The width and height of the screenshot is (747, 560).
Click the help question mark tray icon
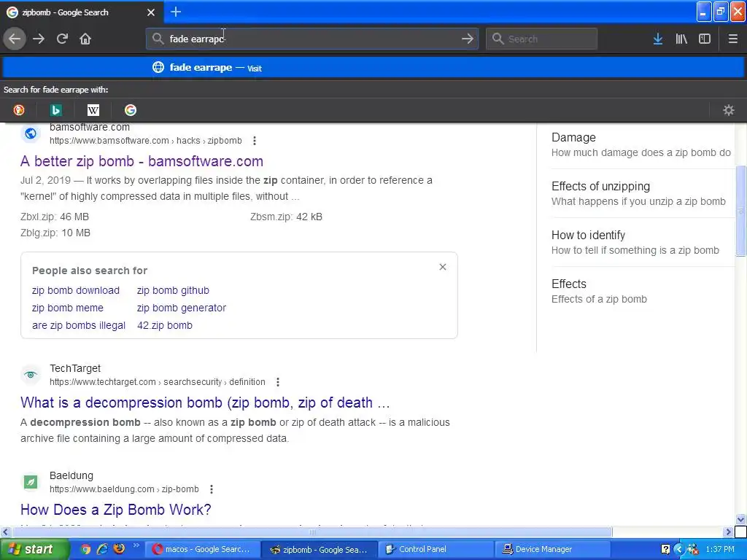665,550
